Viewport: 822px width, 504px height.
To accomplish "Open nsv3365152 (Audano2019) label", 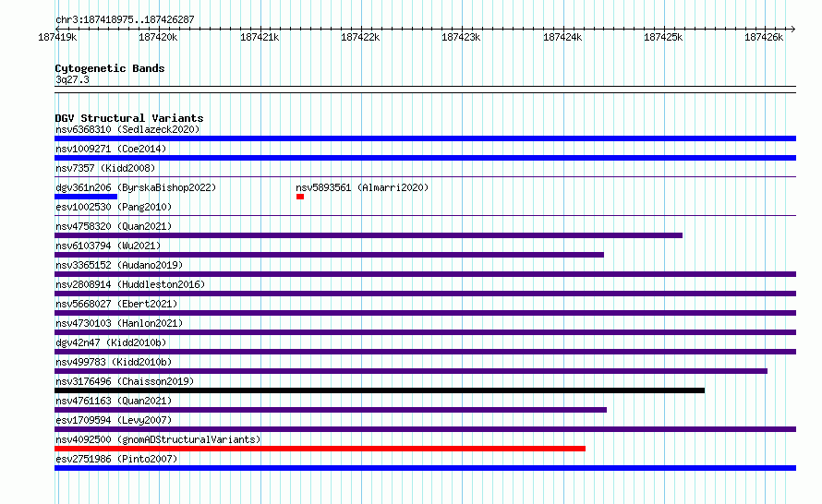I will (119, 265).
